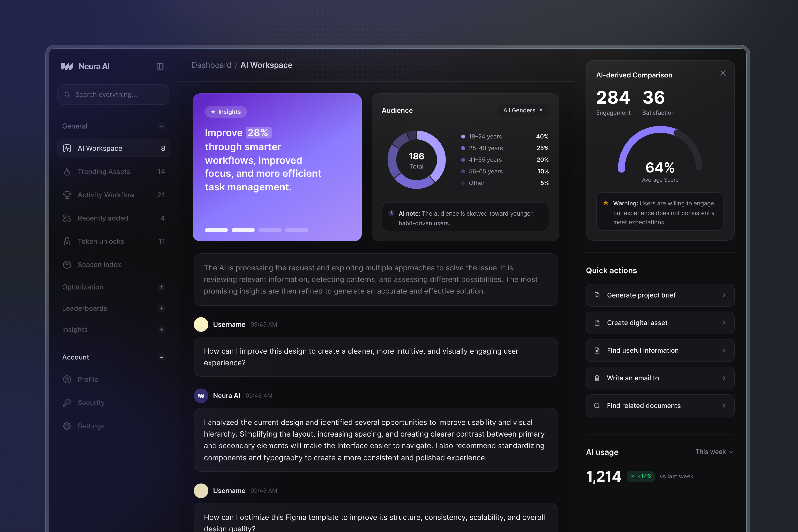Toggle the sidebar collapse icon

(x=160, y=66)
